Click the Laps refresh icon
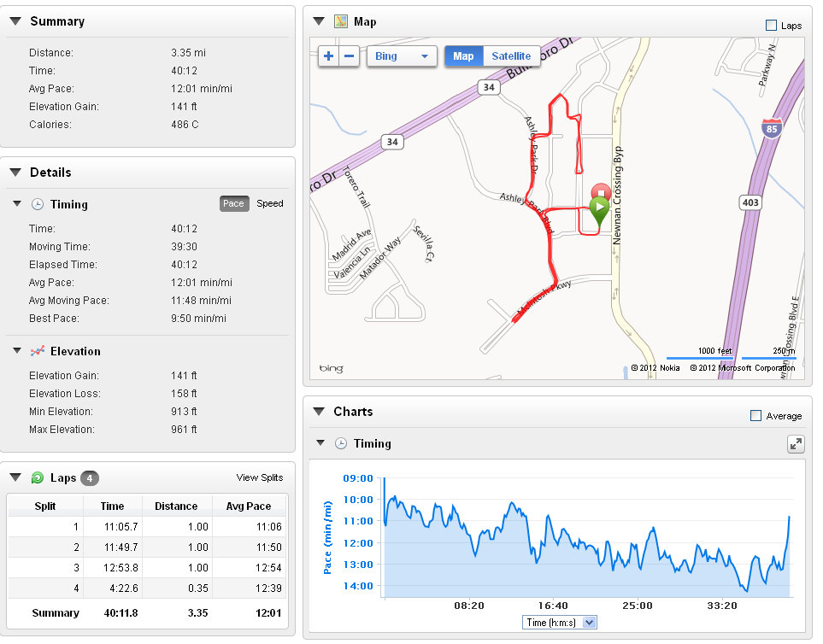The height and width of the screenshot is (644, 823). click(x=38, y=477)
